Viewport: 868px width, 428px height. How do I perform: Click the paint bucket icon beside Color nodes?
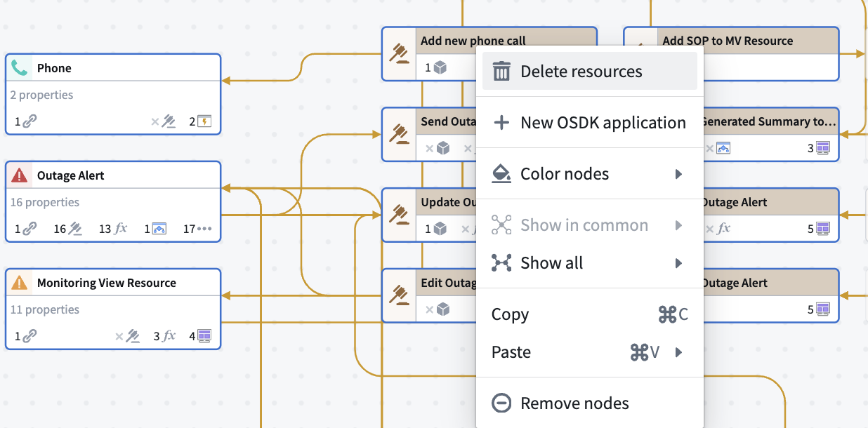pos(501,173)
